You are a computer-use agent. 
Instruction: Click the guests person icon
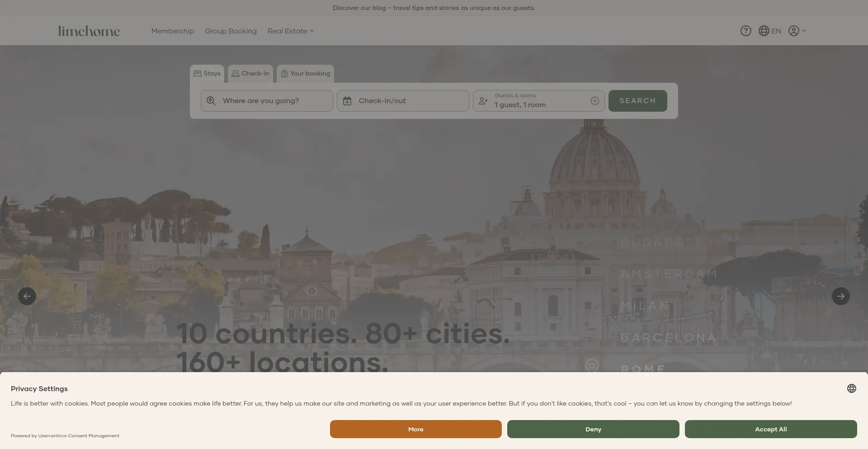tap(483, 101)
